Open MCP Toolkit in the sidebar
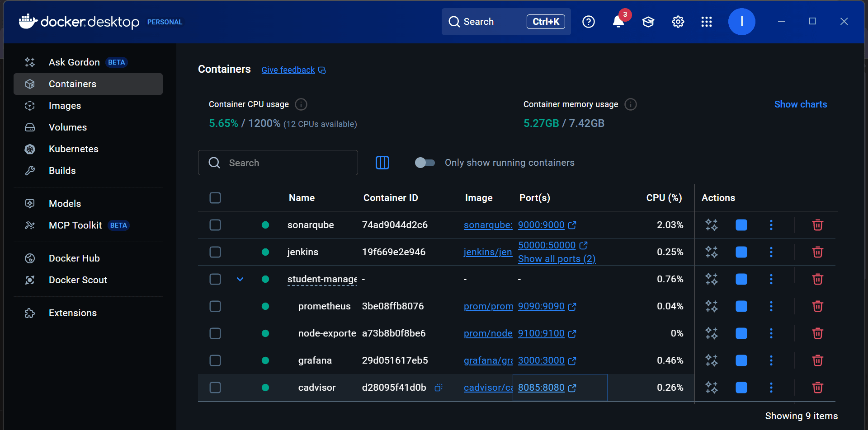Viewport: 868px width, 430px height. pyautogui.click(x=88, y=225)
